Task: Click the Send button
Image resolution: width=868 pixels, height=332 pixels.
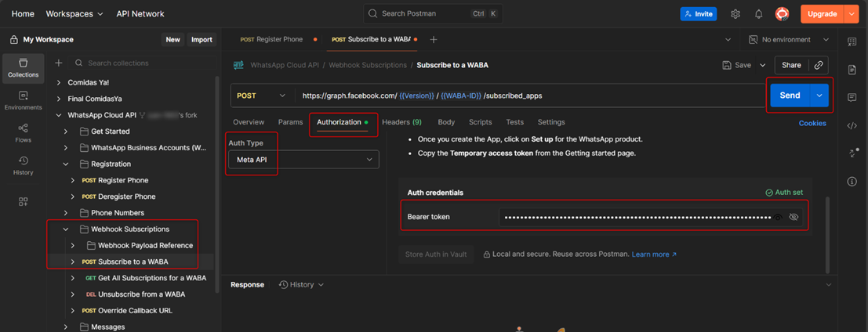Action: pyautogui.click(x=790, y=96)
